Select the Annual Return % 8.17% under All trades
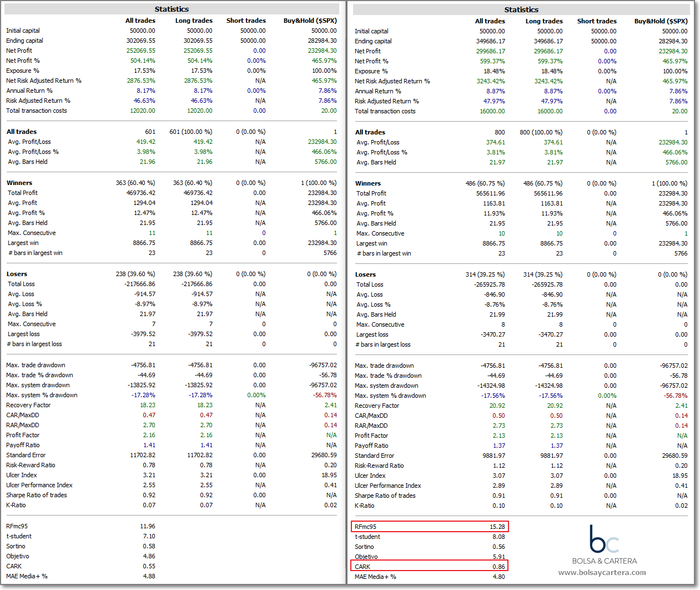 [x=146, y=91]
